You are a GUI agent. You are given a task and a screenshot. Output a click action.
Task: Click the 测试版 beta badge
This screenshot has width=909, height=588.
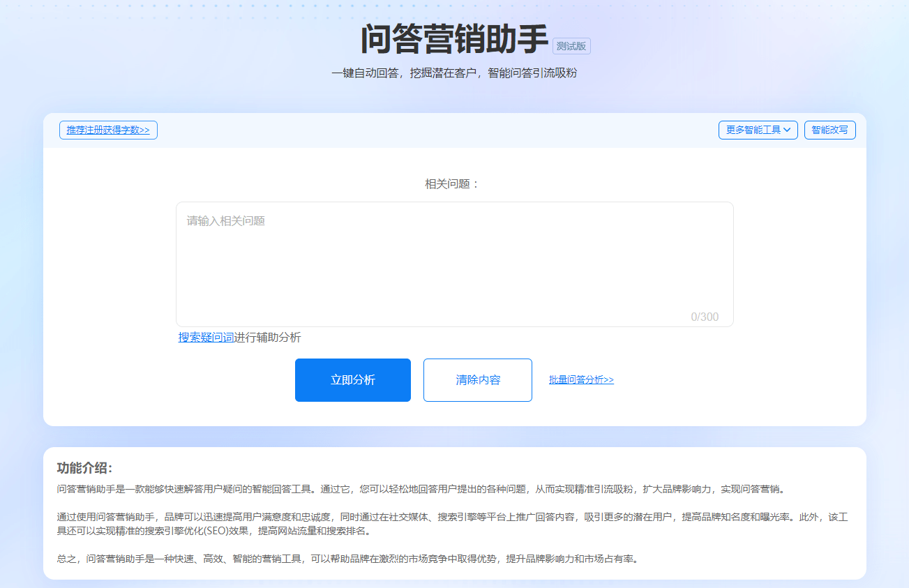coord(571,46)
